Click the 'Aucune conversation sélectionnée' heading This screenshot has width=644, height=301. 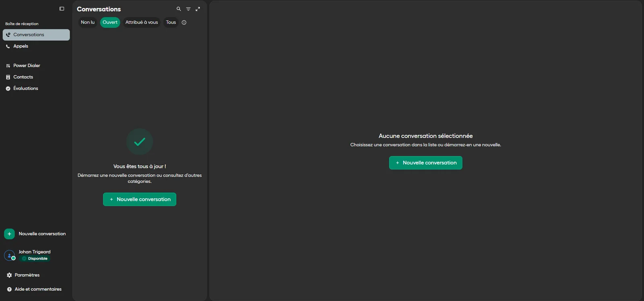click(426, 136)
